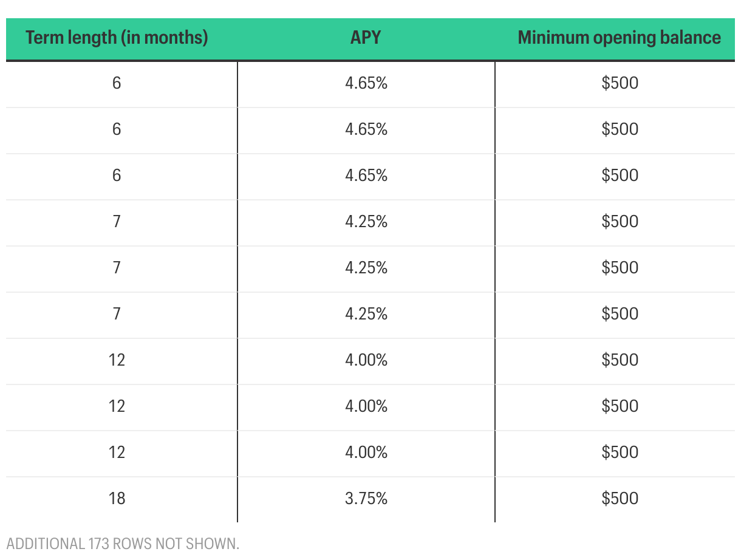Select the $500 balance in the 18-month row
This screenshot has width=741, height=560.
click(620, 499)
